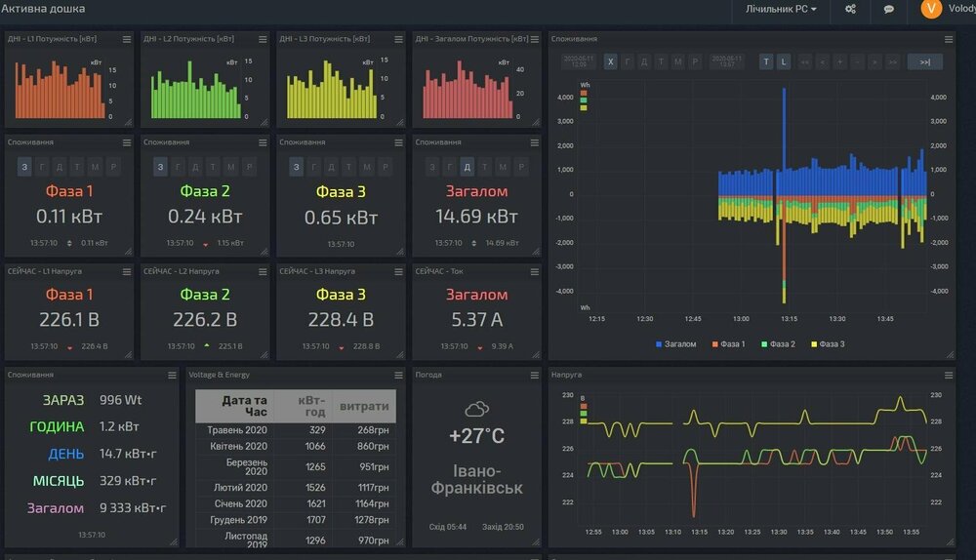Viewport: 976px width, 560px height.
Task: Select the Д period tab in Загалом widget
Action: pos(467,168)
